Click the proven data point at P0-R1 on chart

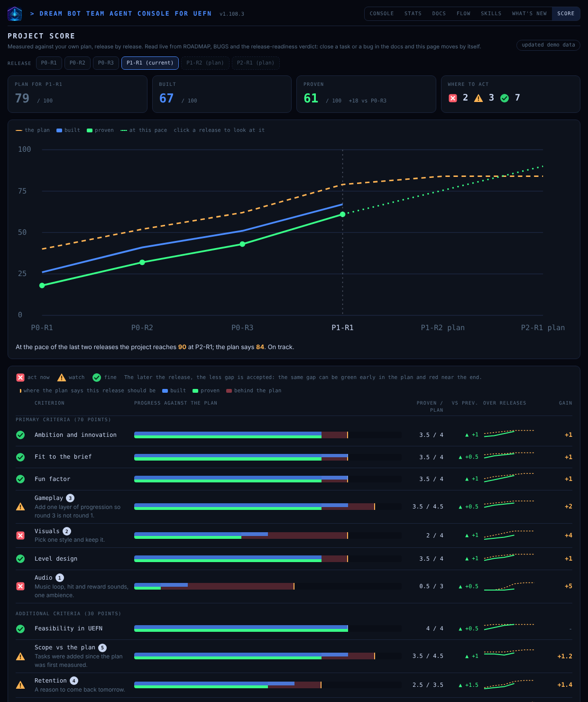pyautogui.click(x=42, y=286)
